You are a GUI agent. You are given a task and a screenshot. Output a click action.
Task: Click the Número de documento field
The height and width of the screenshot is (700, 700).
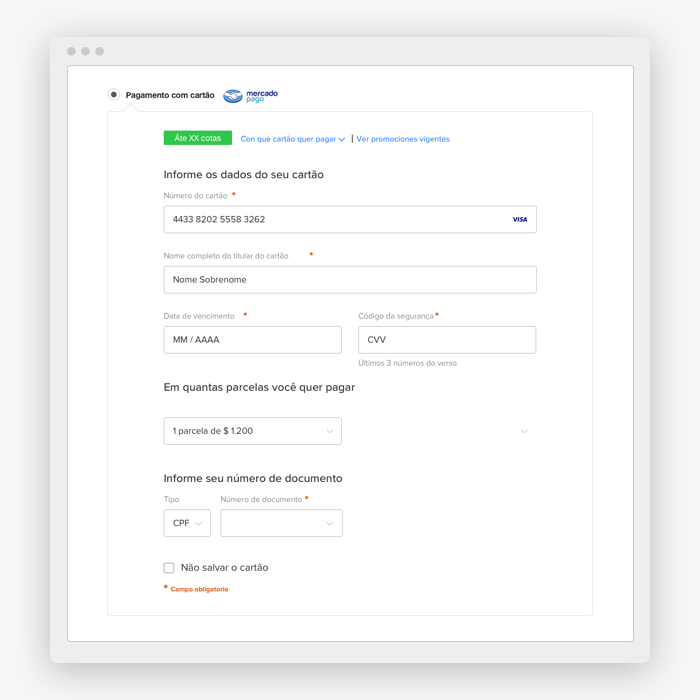[281, 523]
